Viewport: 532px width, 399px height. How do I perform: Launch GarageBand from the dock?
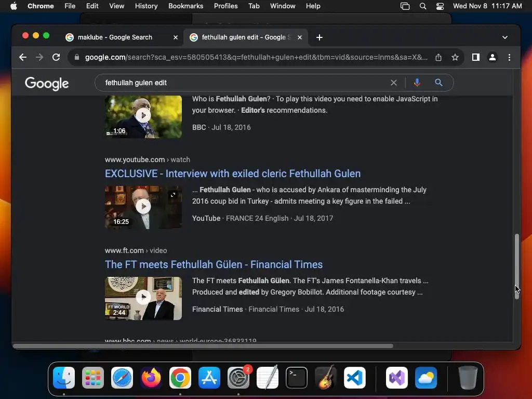click(x=326, y=378)
